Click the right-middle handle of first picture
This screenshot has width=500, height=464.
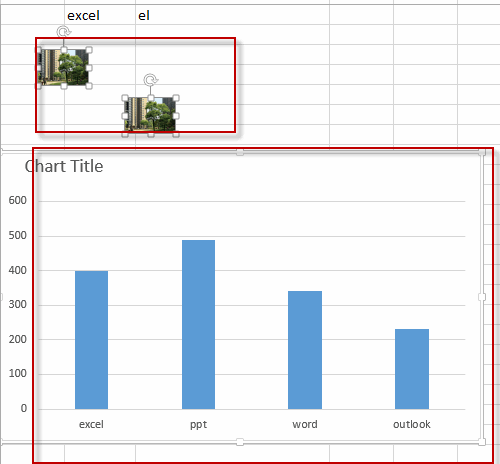tap(89, 68)
